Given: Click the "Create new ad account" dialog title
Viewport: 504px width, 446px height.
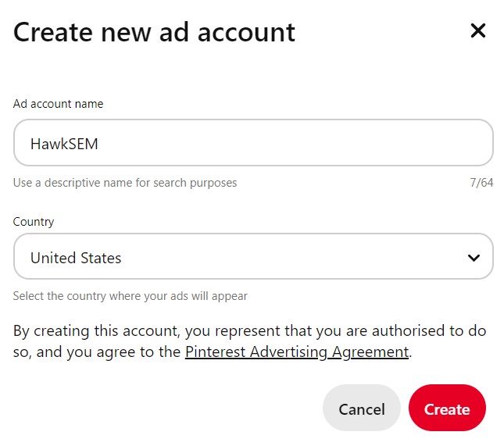Looking at the screenshot, I should pyautogui.click(x=155, y=32).
